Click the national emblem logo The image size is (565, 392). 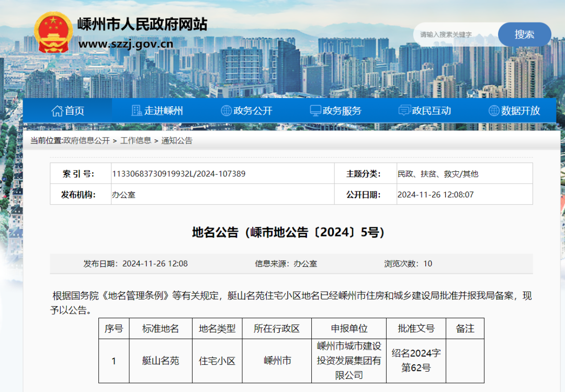[x=53, y=32]
